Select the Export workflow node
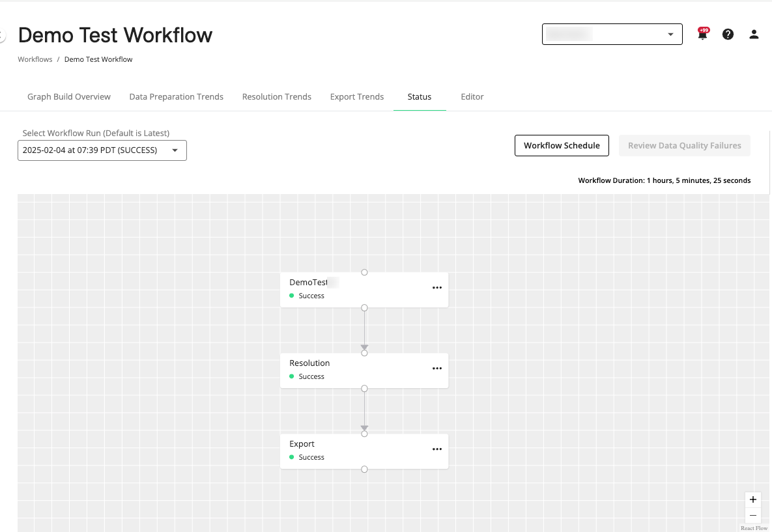Screen dimensions: 772x532 364,451
